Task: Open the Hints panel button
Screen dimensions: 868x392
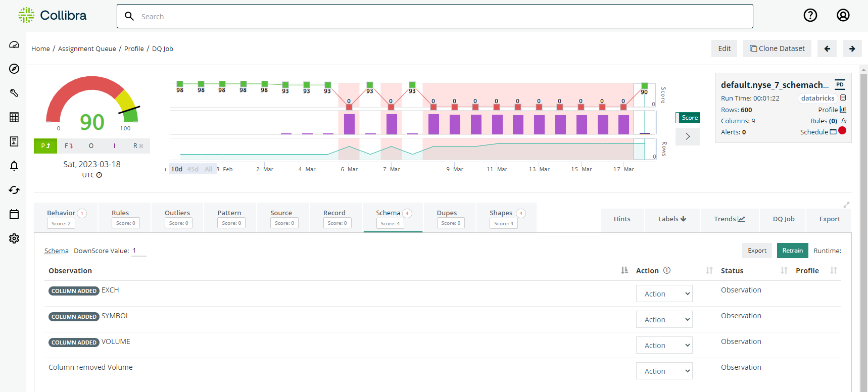Action: pos(622,219)
